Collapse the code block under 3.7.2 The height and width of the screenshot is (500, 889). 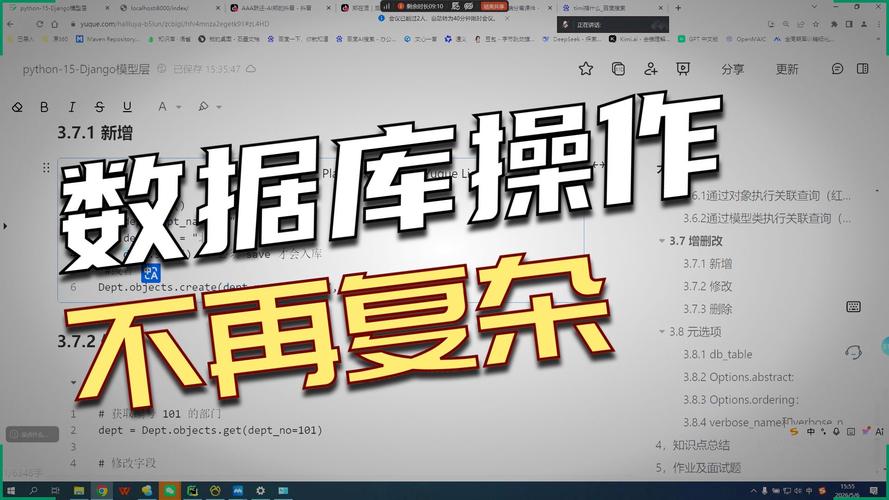click(x=73, y=382)
